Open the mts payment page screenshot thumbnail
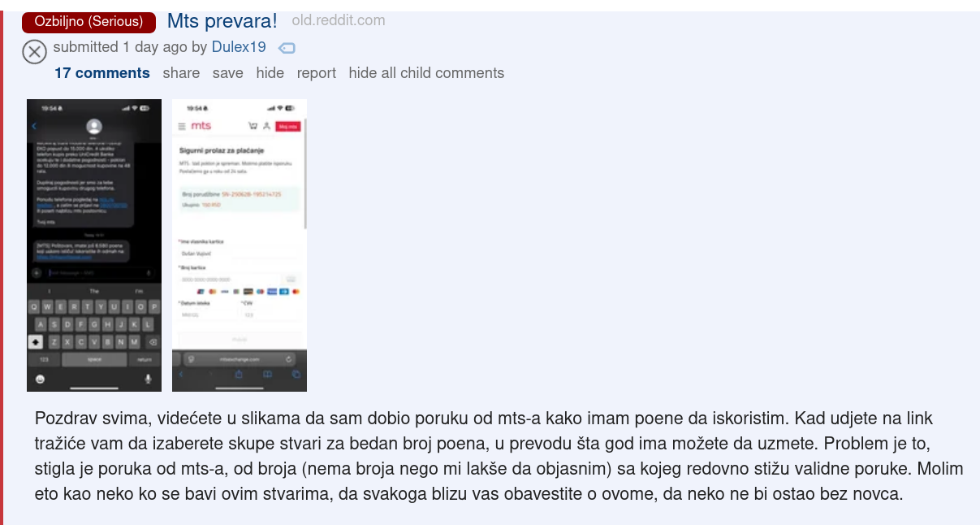This screenshot has height=525, width=980. 240,245
